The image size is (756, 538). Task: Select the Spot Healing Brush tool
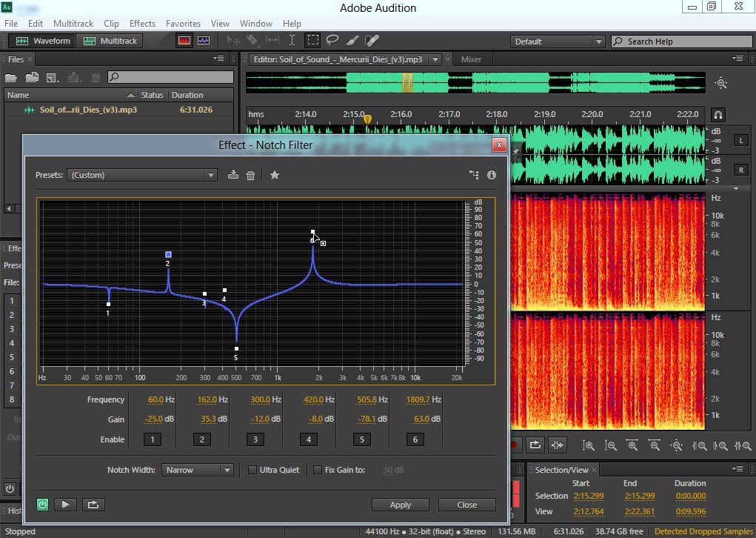(372, 41)
